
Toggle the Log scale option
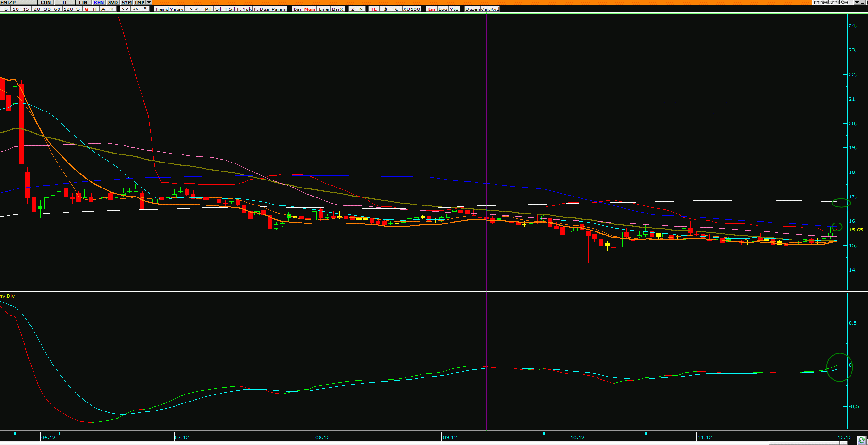442,9
